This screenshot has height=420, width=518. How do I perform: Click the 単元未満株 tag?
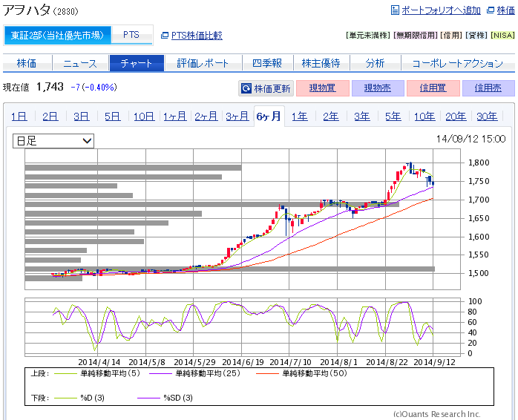coord(368,36)
